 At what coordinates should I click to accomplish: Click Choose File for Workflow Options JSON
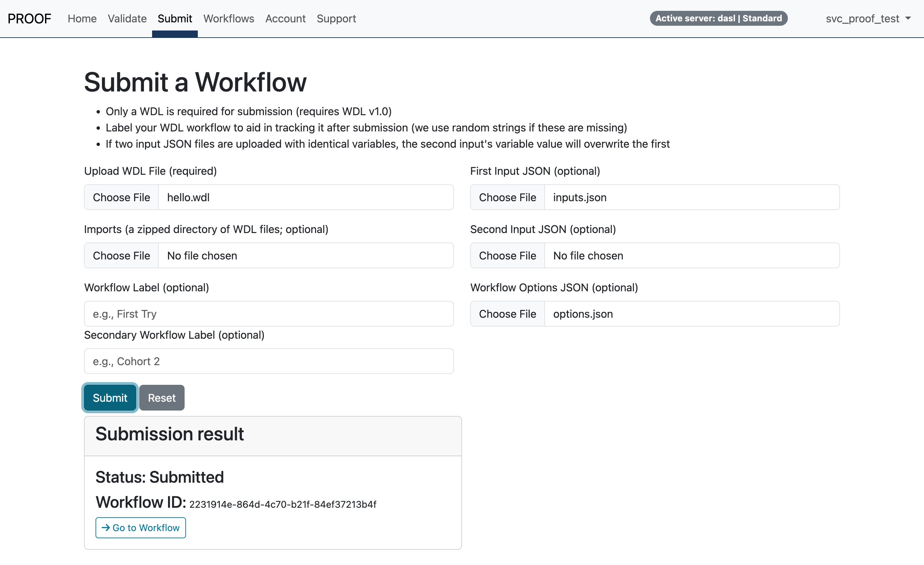(507, 314)
